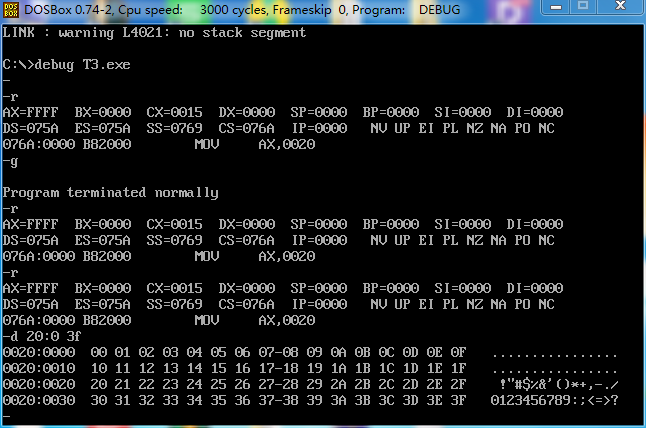The width and height of the screenshot is (646, 428).
Task: Click hex byte '3F' in last dump row
Action: click(x=458, y=400)
